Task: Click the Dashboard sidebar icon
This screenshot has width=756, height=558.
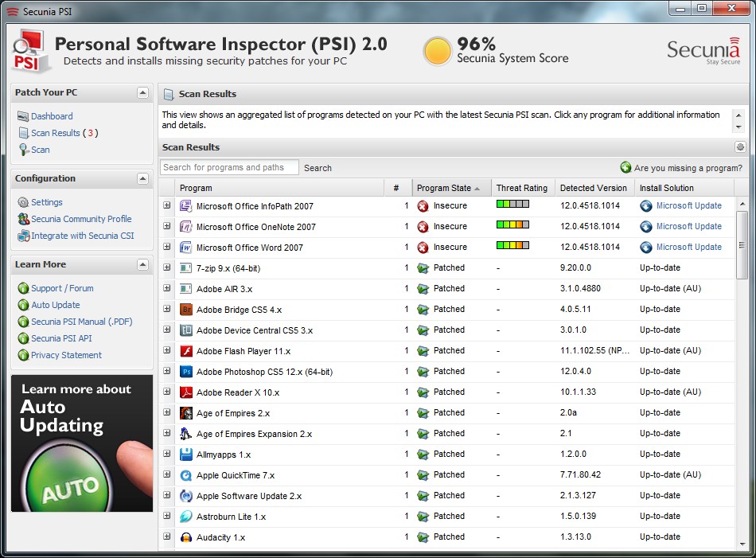Action: pos(22,116)
